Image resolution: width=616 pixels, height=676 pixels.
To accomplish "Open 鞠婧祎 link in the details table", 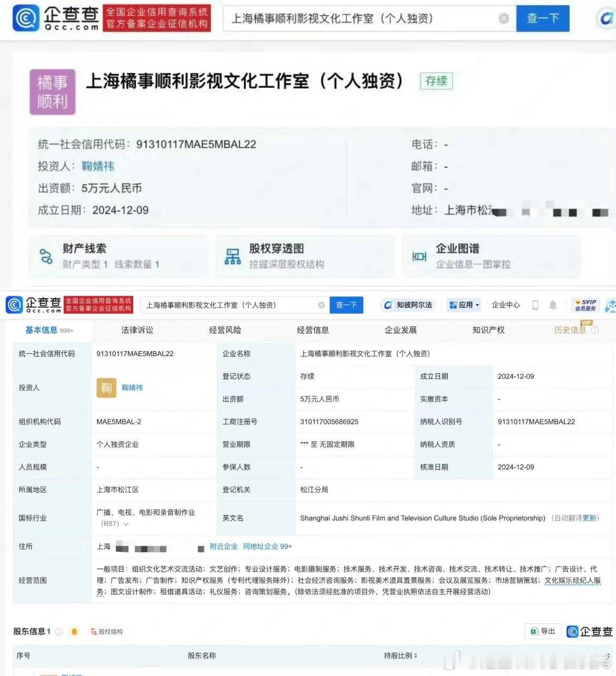I will [x=132, y=387].
